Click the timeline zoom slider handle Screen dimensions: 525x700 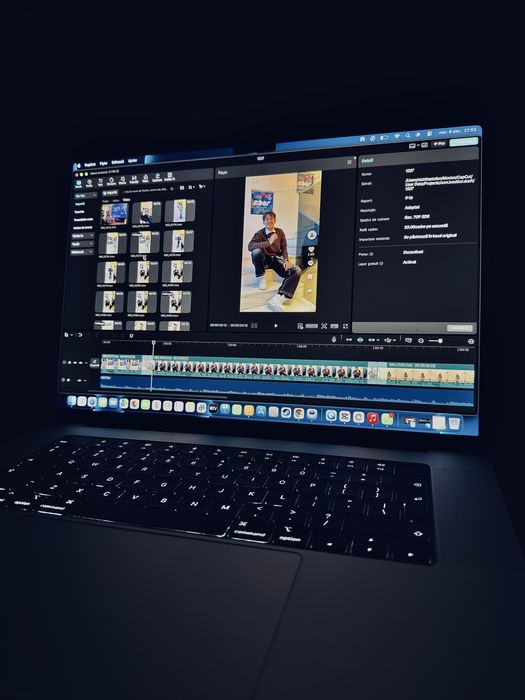coord(441,341)
